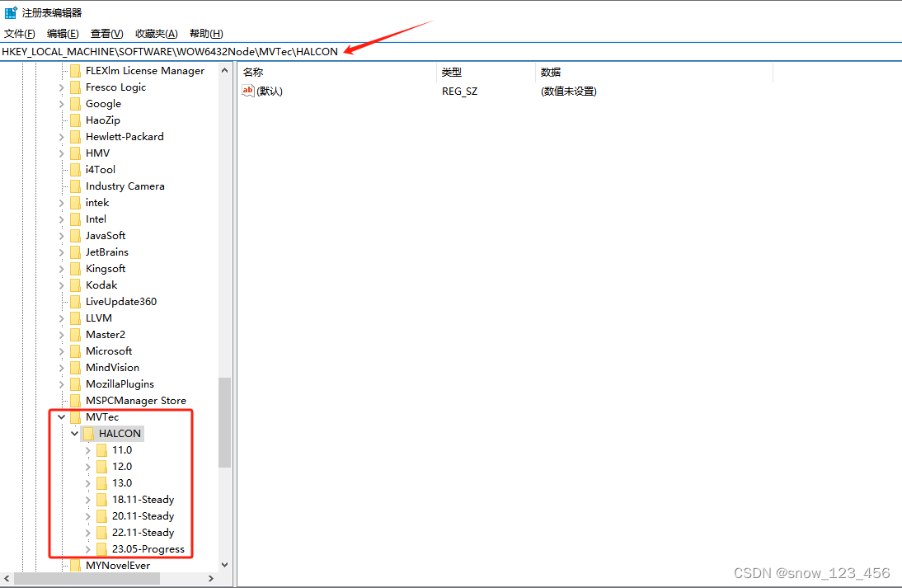
Task: Click the Registry Editor icon in the title bar
Action: tap(9, 12)
